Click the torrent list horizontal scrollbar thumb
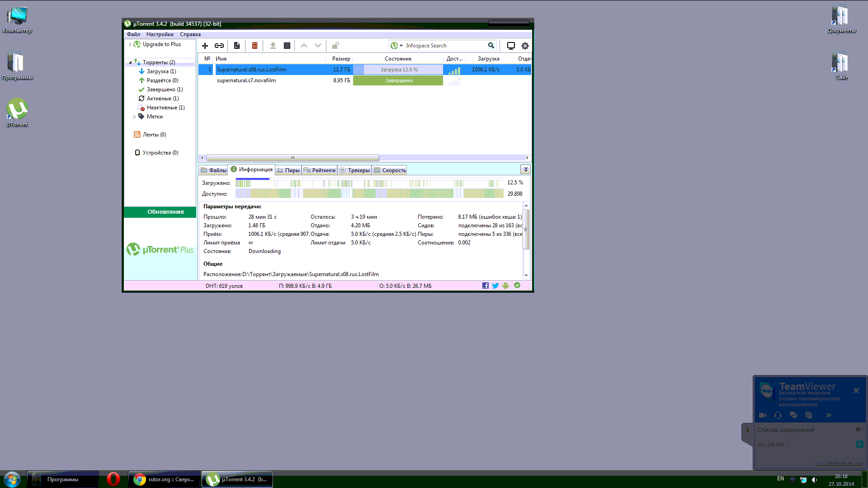The height and width of the screenshot is (488, 868). [x=292, y=158]
